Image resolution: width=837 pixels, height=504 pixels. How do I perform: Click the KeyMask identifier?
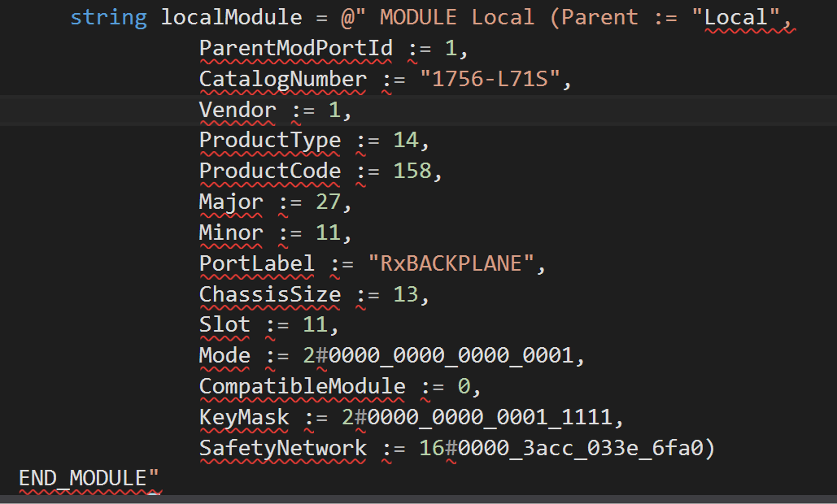click(244, 417)
